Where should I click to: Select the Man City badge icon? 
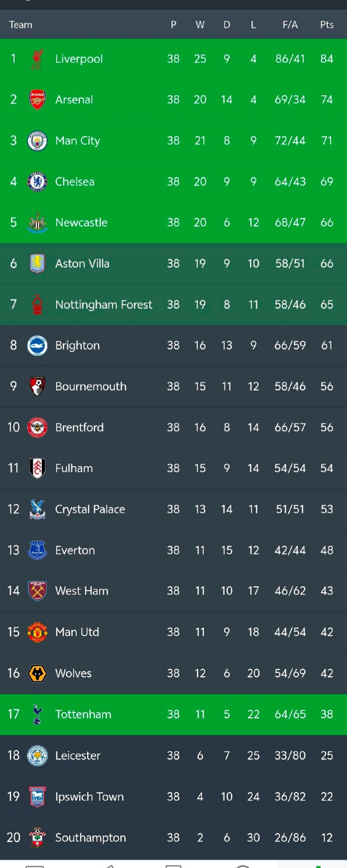37,141
